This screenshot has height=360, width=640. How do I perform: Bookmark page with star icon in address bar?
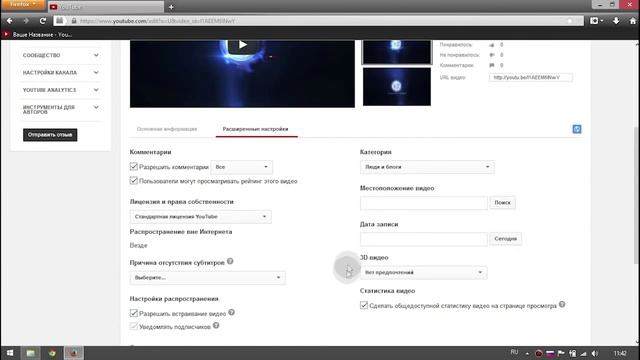569,21
